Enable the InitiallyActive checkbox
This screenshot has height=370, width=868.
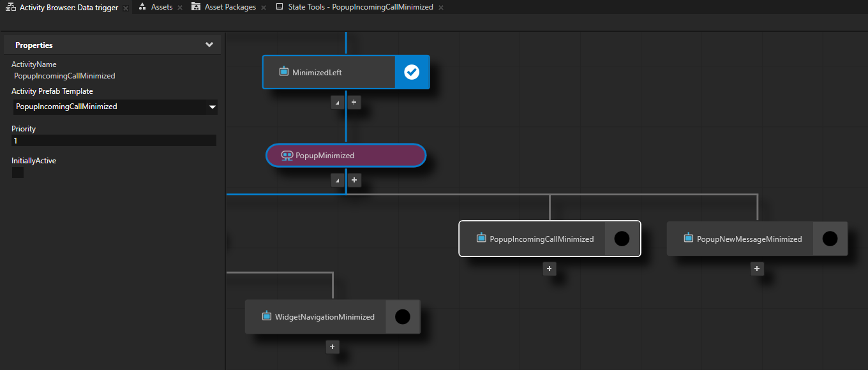click(18, 172)
